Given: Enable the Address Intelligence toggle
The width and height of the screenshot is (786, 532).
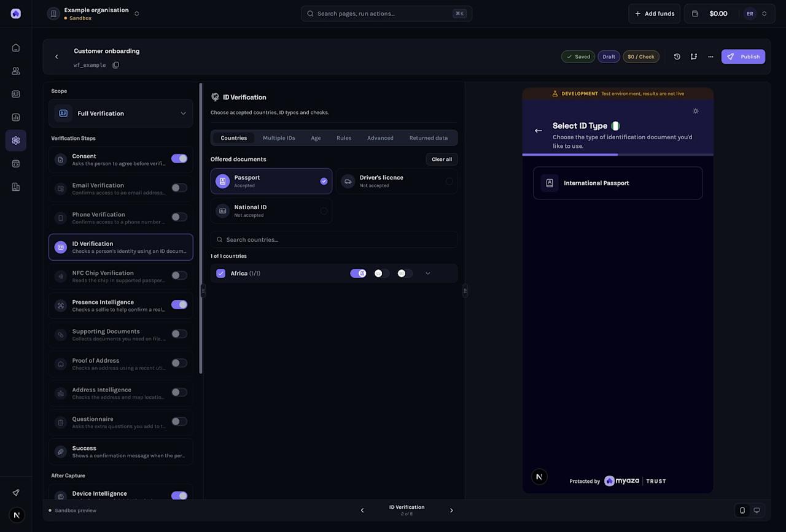Looking at the screenshot, I should 179,392.
